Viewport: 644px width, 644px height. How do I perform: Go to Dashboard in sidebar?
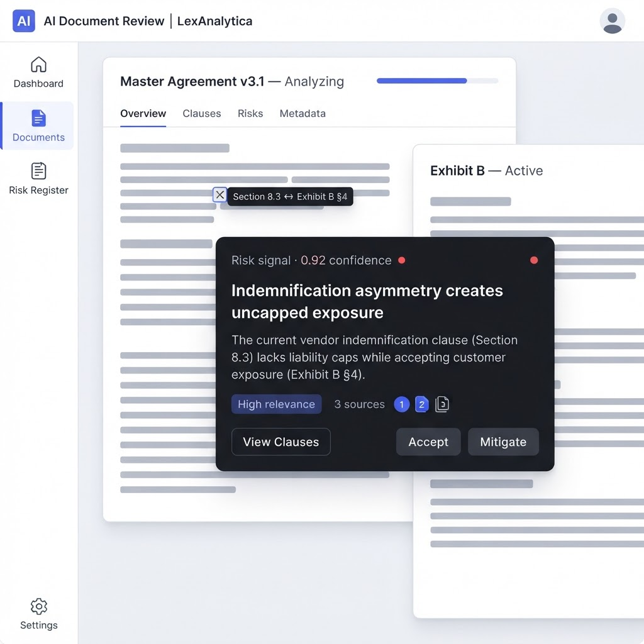coord(38,73)
